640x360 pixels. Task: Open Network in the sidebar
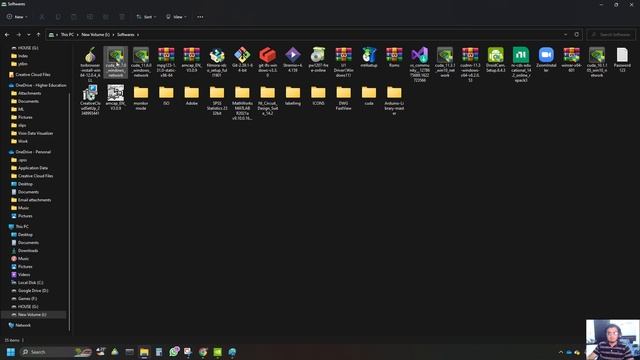(x=23, y=325)
